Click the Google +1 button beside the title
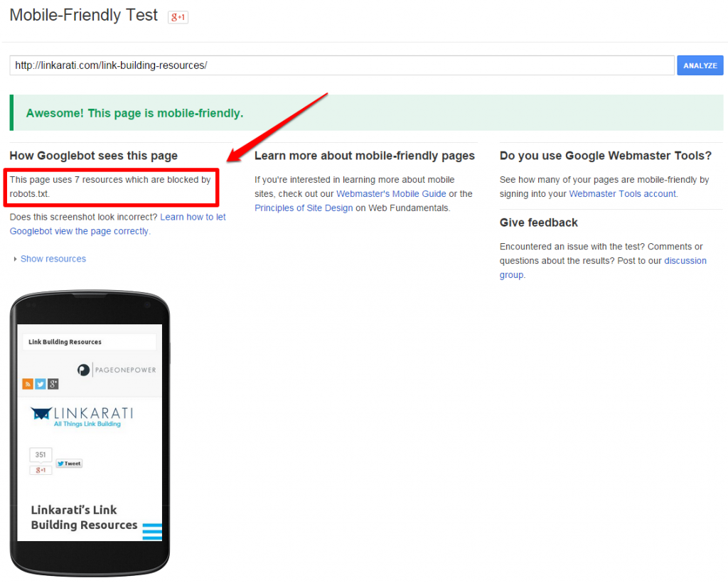The image size is (728, 583). (x=178, y=17)
